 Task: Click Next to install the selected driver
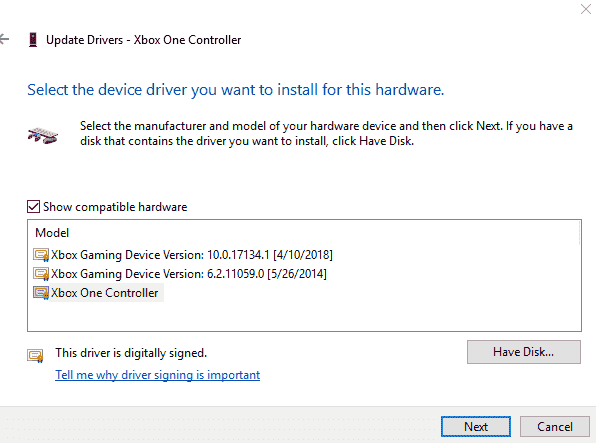(x=476, y=427)
